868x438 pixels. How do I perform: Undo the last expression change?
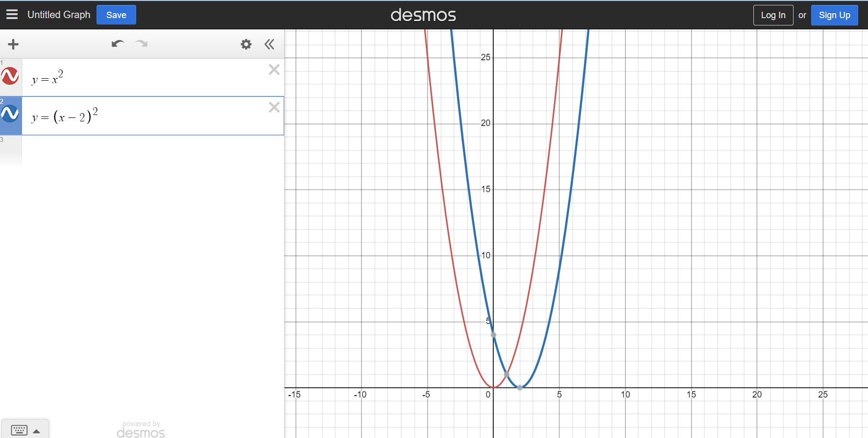[x=118, y=44]
